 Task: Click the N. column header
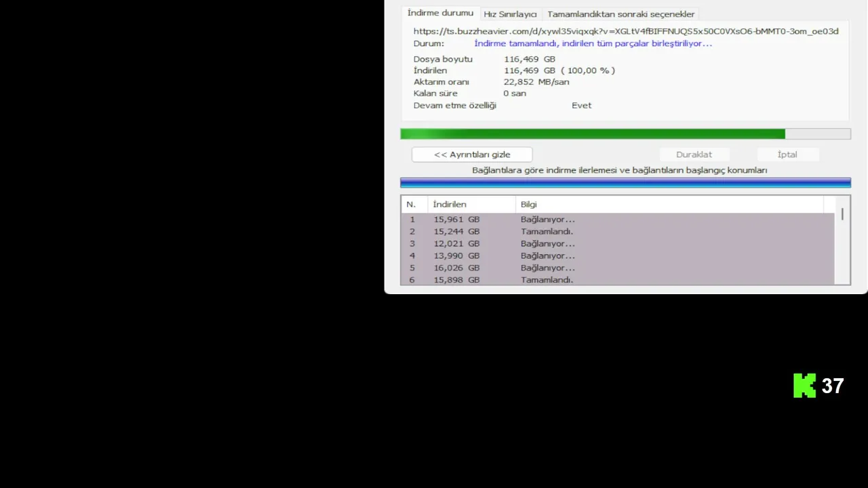tap(414, 204)
